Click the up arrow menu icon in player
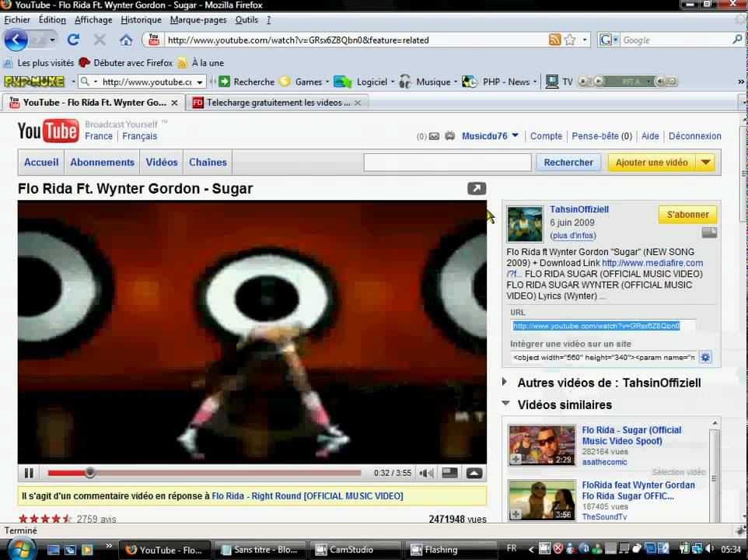This screenshot has width=748, height=560. tap(474, 473)
